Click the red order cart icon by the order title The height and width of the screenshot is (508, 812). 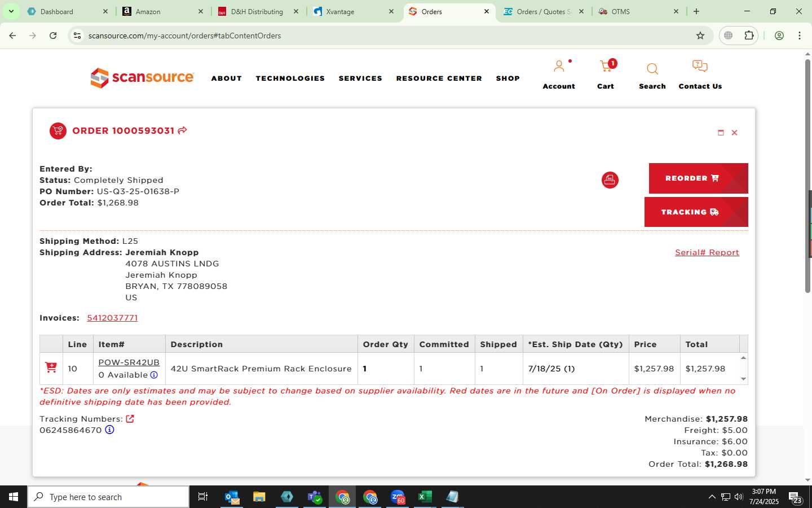58,131
